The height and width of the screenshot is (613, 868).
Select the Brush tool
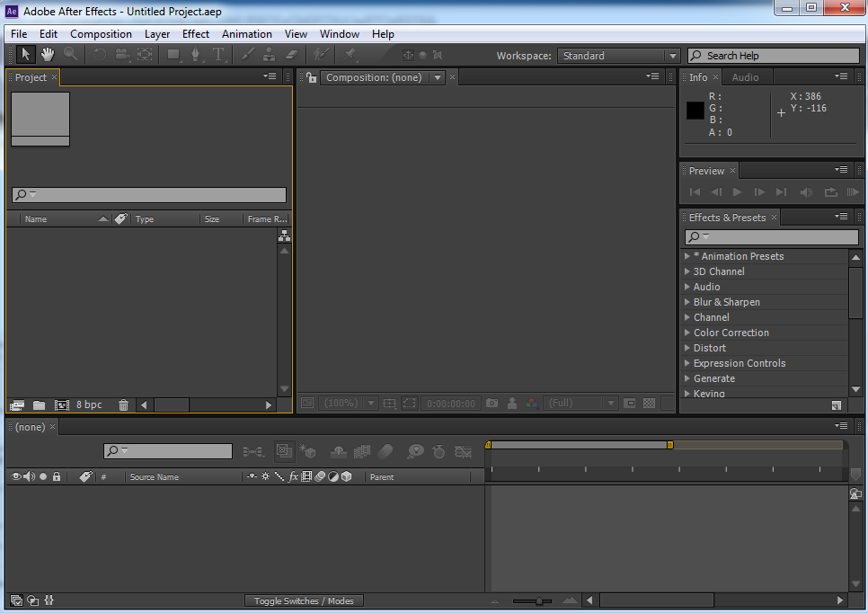(247, 54)
